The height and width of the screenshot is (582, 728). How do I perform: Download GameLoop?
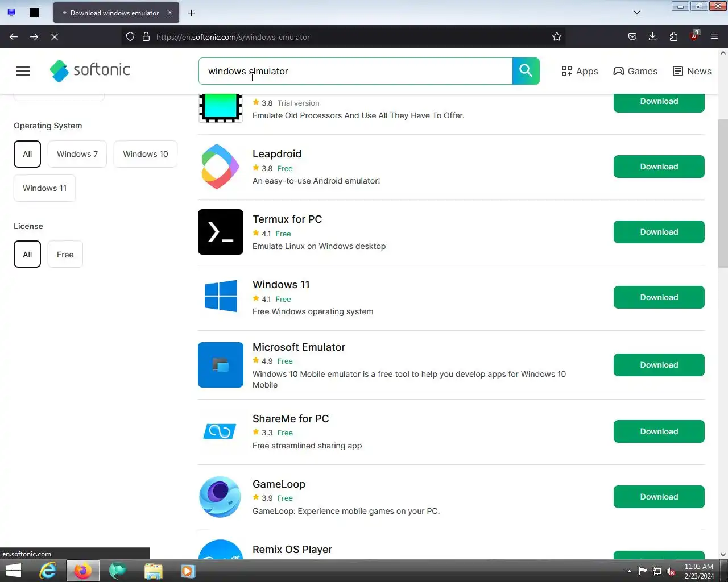tap(659, 497)
